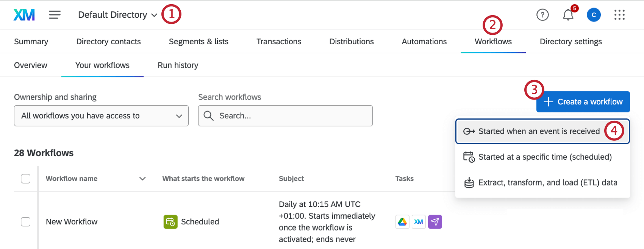Open the user account avatar
Screen dimensions: 644x249
(x=594, y=15)
